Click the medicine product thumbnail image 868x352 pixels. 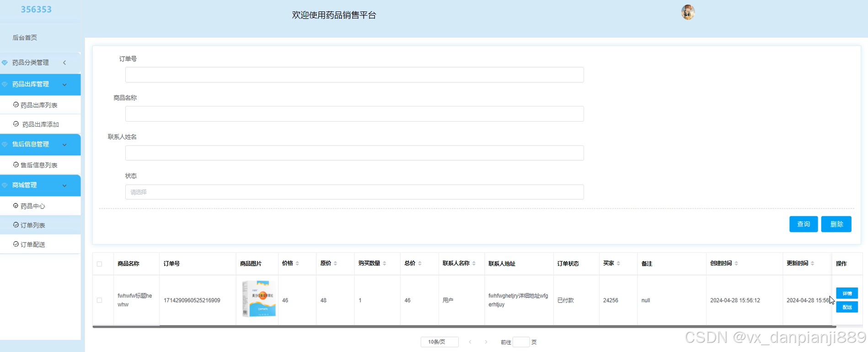tap(258, 299)
